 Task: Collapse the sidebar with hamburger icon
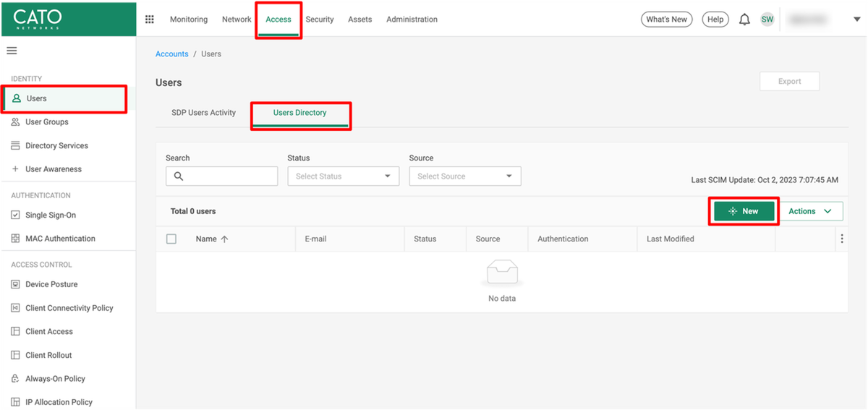(12, 51)
